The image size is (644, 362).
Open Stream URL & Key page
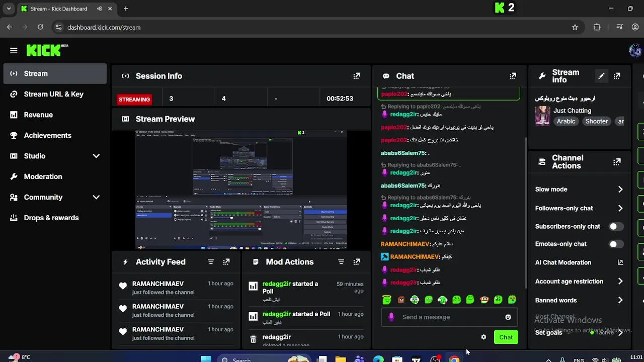(x=55, y=94)
